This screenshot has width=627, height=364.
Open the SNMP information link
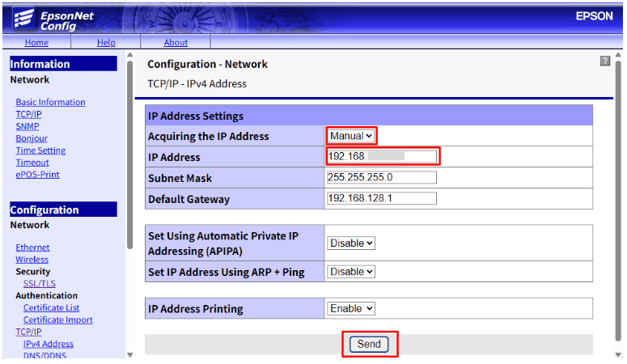28,126
